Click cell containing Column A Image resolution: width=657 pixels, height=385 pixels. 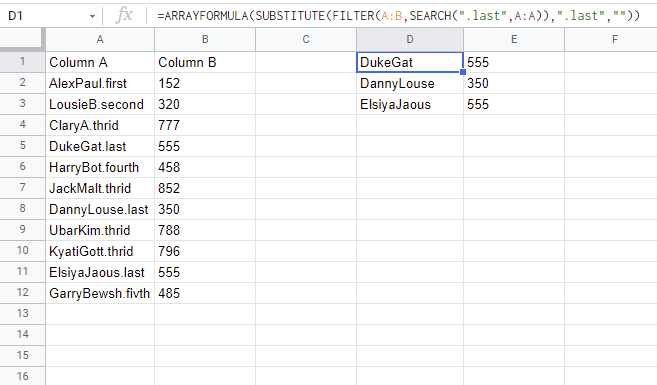pos(100,62)
